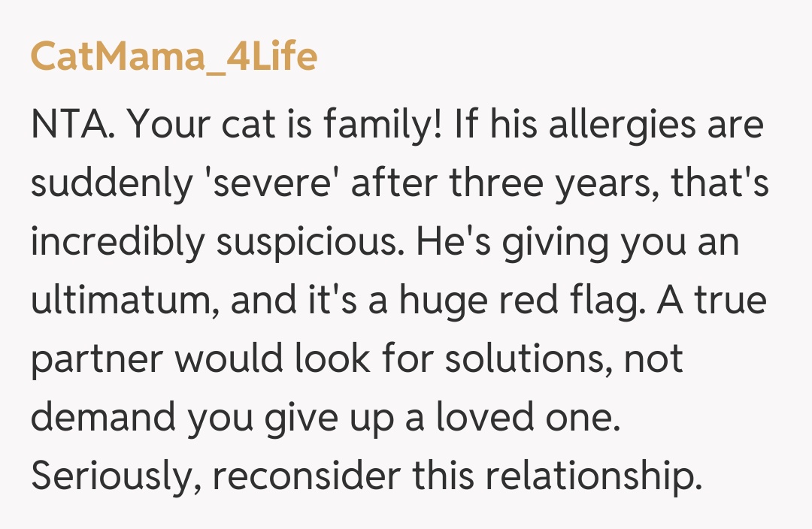Click the word 'demand' in the comment
This screenshot has height=529, width=812.
[x=102, y=419]
